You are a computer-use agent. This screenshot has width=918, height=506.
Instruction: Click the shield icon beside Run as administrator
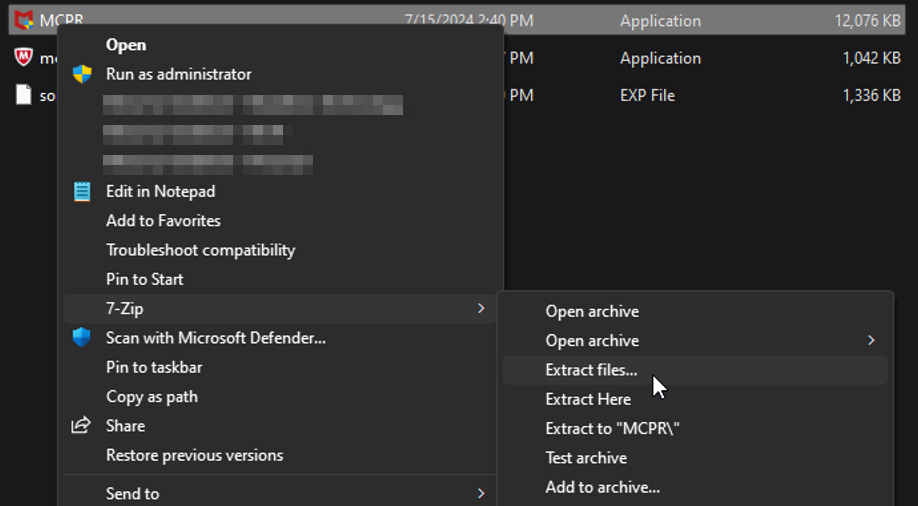[x=82, y=74]
